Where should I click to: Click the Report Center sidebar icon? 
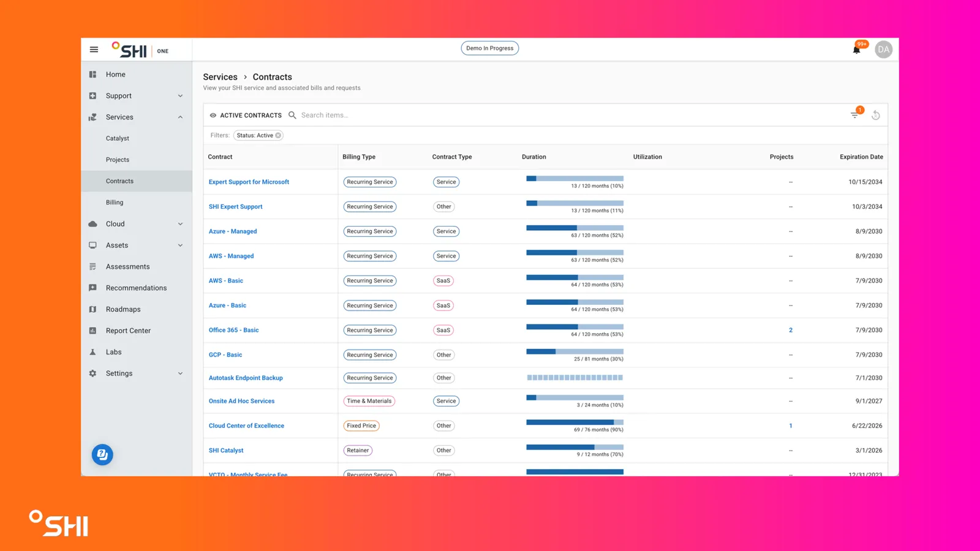pyautogui.click(x=92, y=331)
